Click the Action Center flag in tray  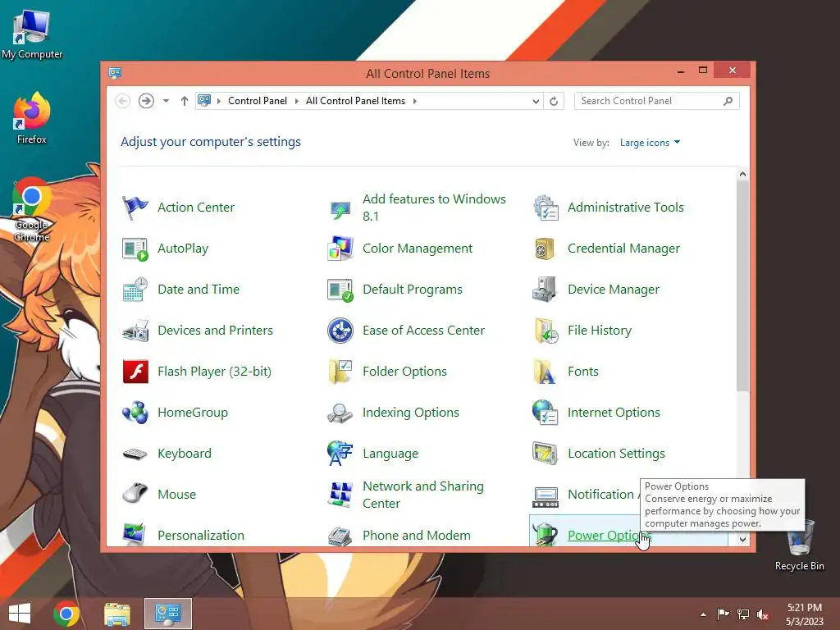pos(724,614)
